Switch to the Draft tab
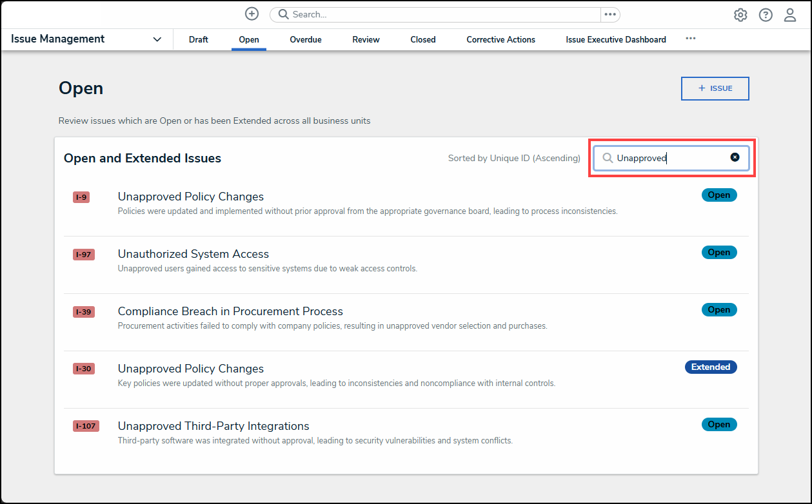Screen dimensions: 812x504 pyautogui.click(x=199, y=39)
